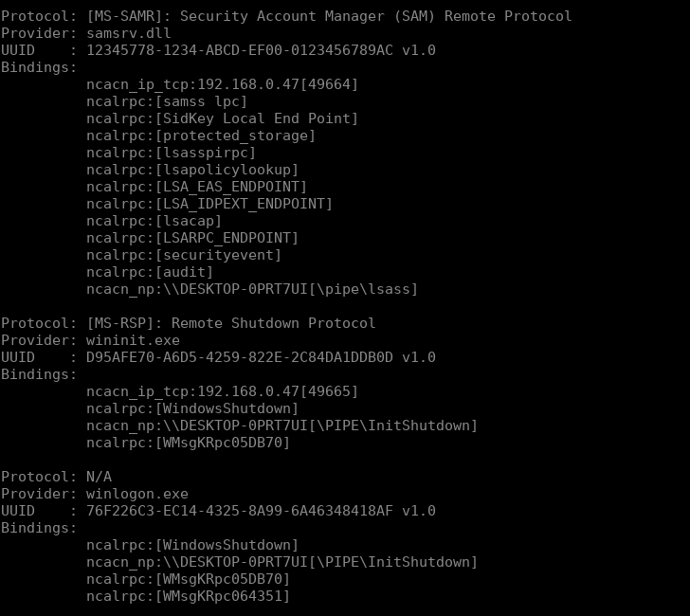The height and width of the screenshot is (616, 690).
Task: Click the MS-RSP Remote Shutdown Protocol line
Action: pyautogui.click(x=188, y=323)
